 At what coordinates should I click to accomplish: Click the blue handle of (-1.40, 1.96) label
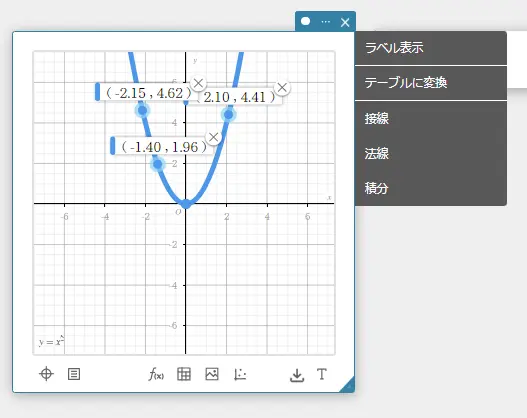[113, 145]
